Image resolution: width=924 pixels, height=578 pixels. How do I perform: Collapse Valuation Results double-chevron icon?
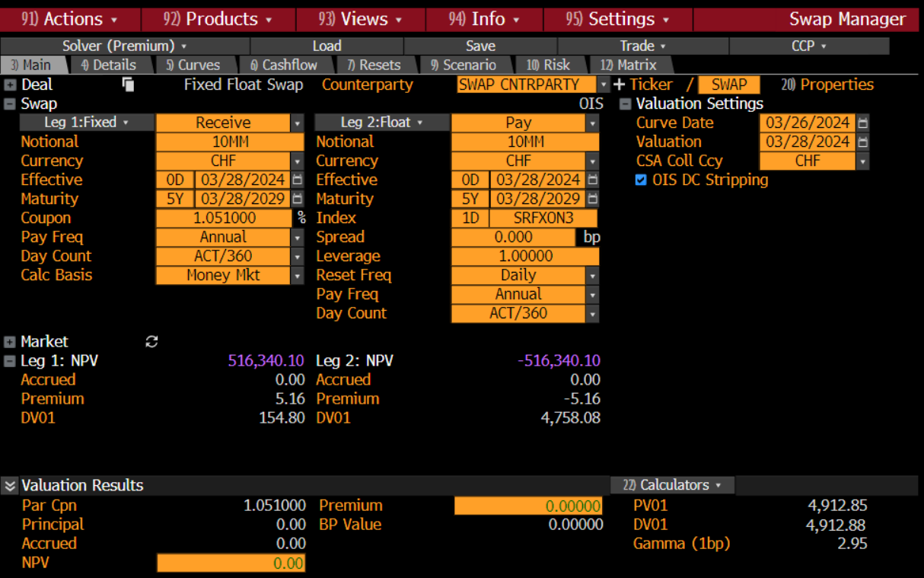tap(10, 486)
